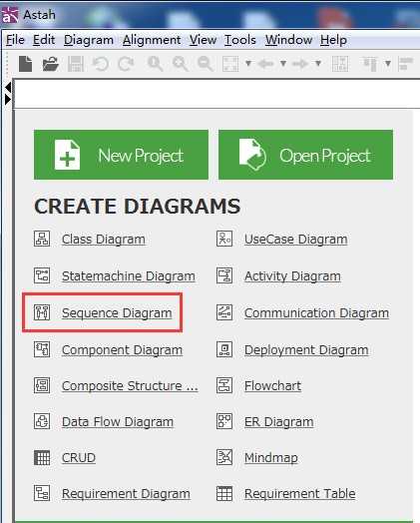Viewport: 420px width, 523px height.
Task: Open the Mindmap link
Action: 271,458
